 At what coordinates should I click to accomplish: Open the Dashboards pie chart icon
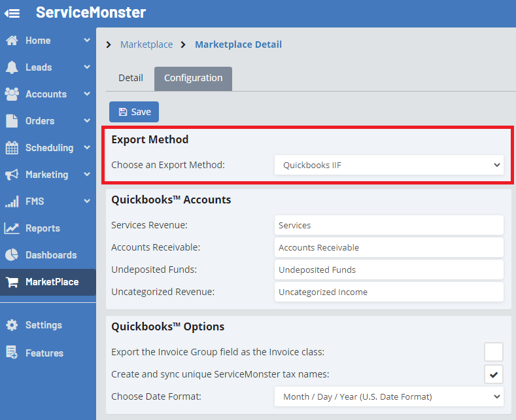click(12, 255)
